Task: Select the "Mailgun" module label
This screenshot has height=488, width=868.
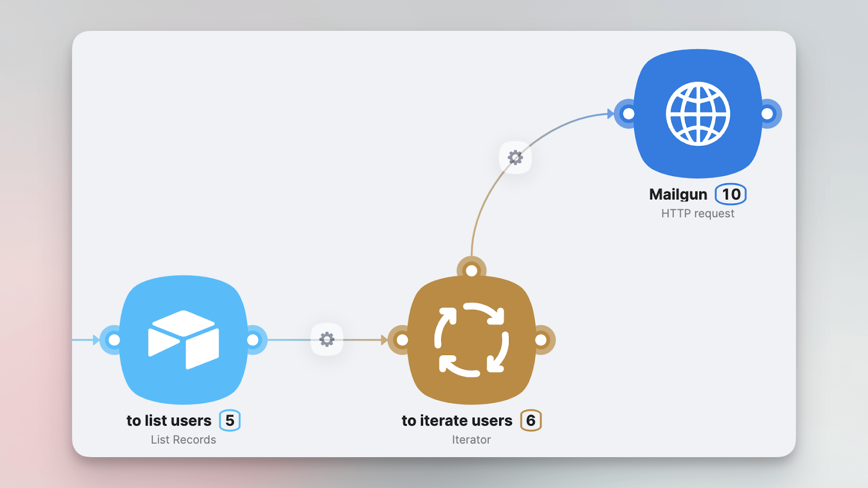Action: [678, 195]
